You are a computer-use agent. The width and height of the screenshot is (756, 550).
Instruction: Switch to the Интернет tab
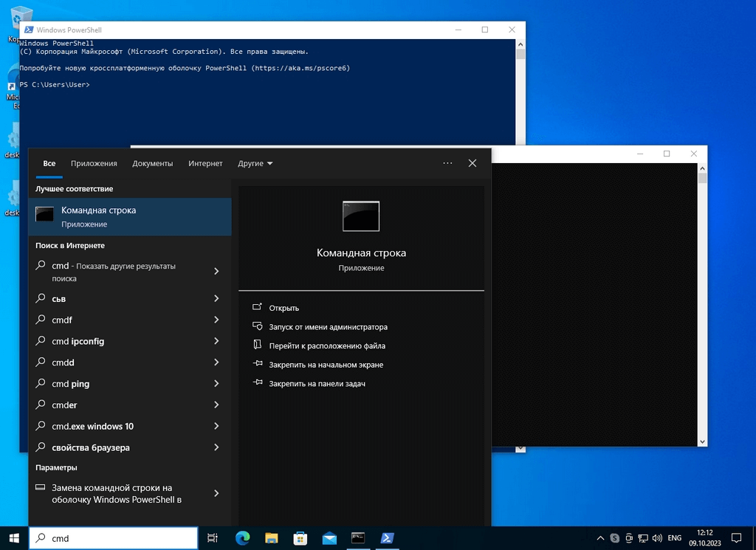tap(205, 163)
